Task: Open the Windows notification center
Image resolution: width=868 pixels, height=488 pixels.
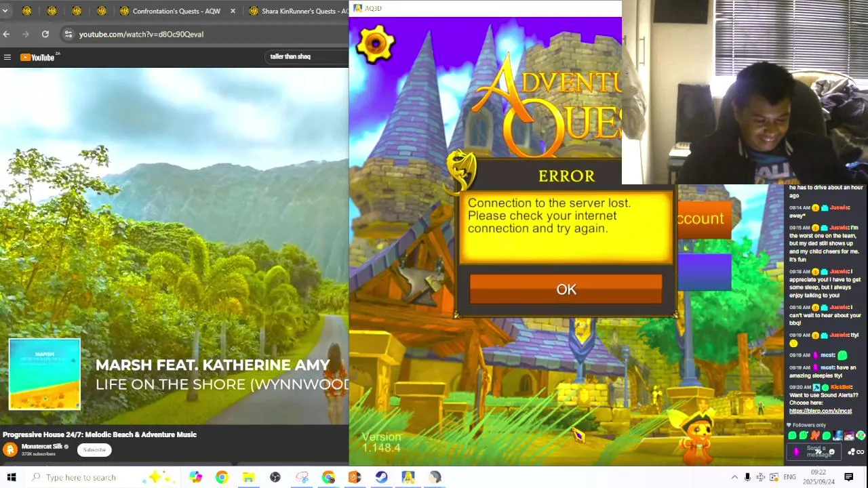Action: [848, 477]
